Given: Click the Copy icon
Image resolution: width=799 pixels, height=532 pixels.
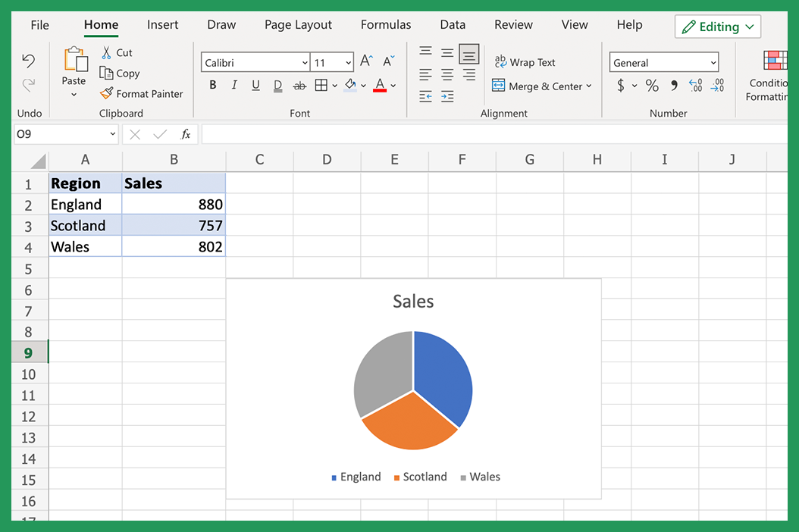Looking at the screenshot, I should (x=106, y=73).
